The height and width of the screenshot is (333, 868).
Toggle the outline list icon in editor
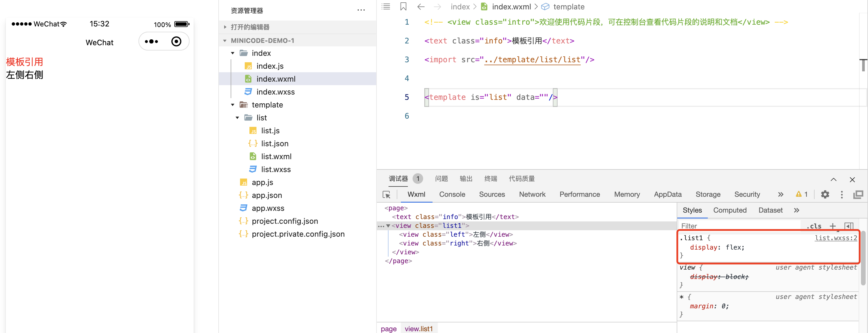[x=386, y=6]
